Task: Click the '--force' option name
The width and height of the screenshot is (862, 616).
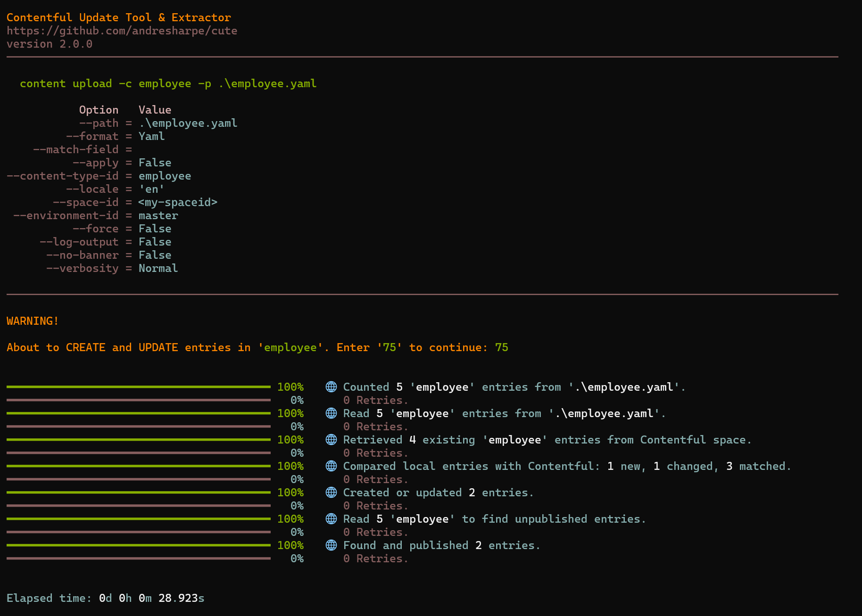Action: (x=96, y=229)
